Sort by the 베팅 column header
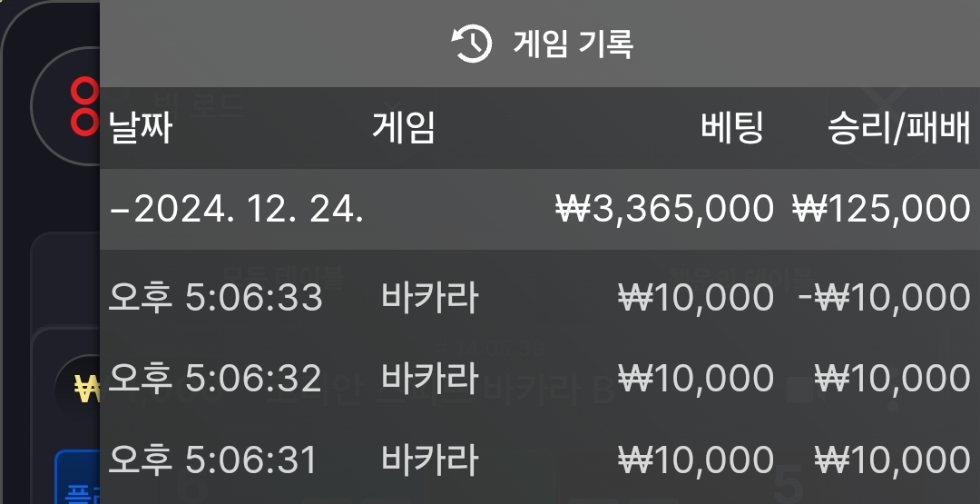This screenshot has height=504, width=980. [x=732, y=127]
